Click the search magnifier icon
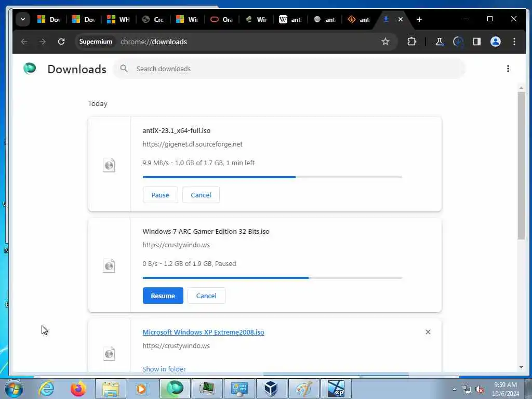 pyautogui.click(x=124, y=69)
